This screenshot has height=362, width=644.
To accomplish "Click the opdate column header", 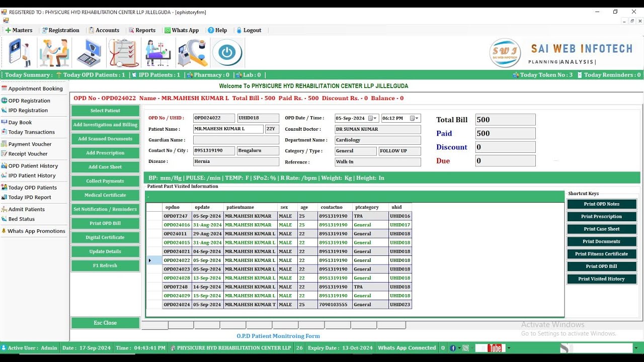I will pos(208,207).
